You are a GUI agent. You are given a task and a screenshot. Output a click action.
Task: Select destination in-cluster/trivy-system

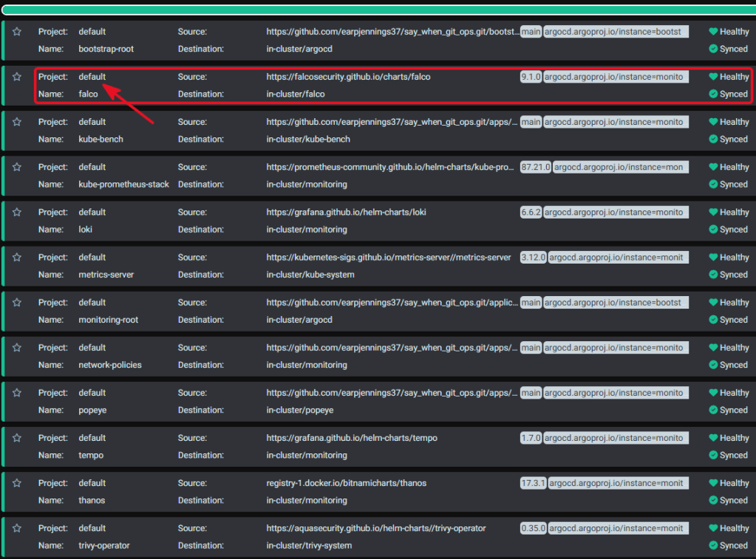coord(309,546)
